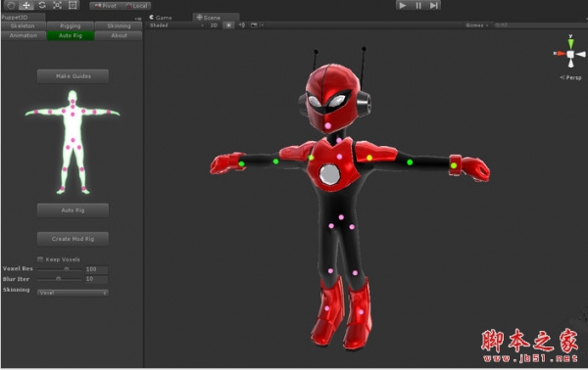The height and width of the screenshot is (370, 588).
Task: Toggle Pivot handle position mode
Action: [x=105, y=6]
